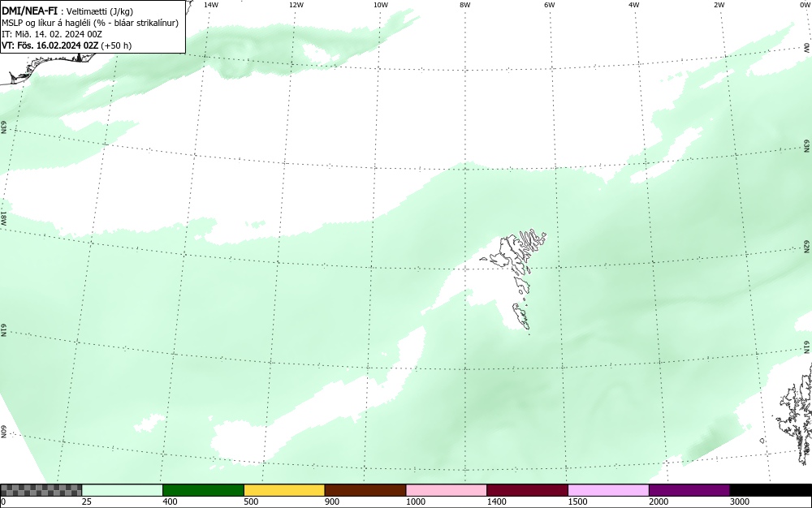The image size is (812, 508).
Task: Click the dark green 400-500 legend swatch
Action: (203, 490)
